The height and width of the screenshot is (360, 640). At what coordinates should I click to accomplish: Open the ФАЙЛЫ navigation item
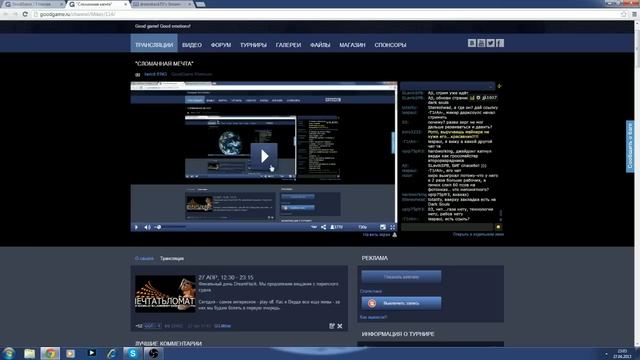tap(320, 45)
